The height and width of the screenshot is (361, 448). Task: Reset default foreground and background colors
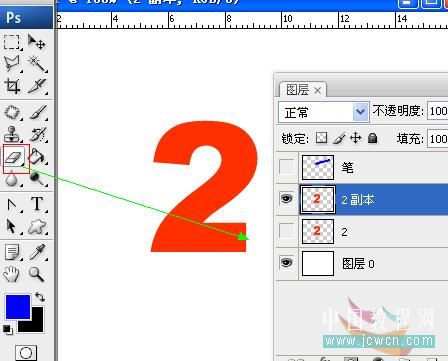coord(7,330)
